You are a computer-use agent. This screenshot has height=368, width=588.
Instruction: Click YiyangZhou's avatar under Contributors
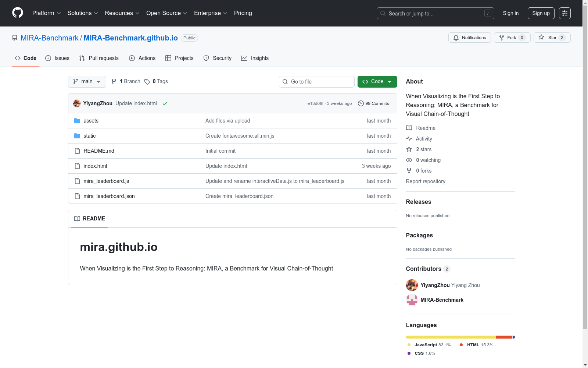(412, 285)
